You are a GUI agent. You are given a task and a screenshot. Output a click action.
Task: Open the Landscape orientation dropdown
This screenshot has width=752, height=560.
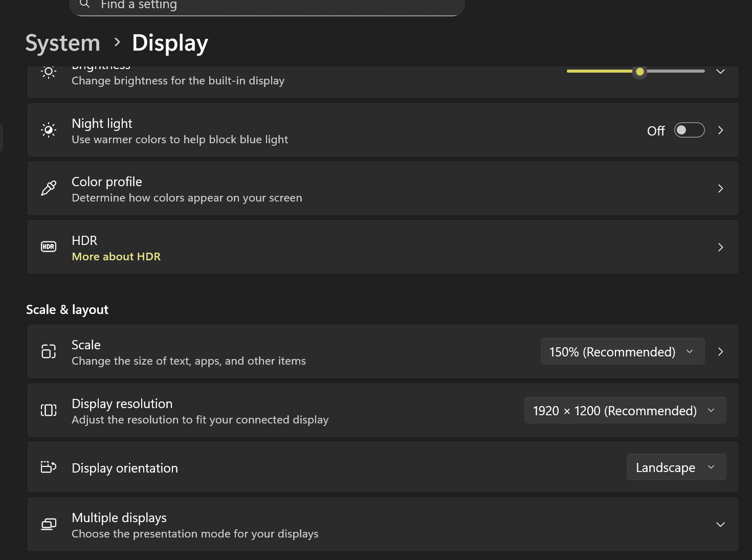pos(676,467)
